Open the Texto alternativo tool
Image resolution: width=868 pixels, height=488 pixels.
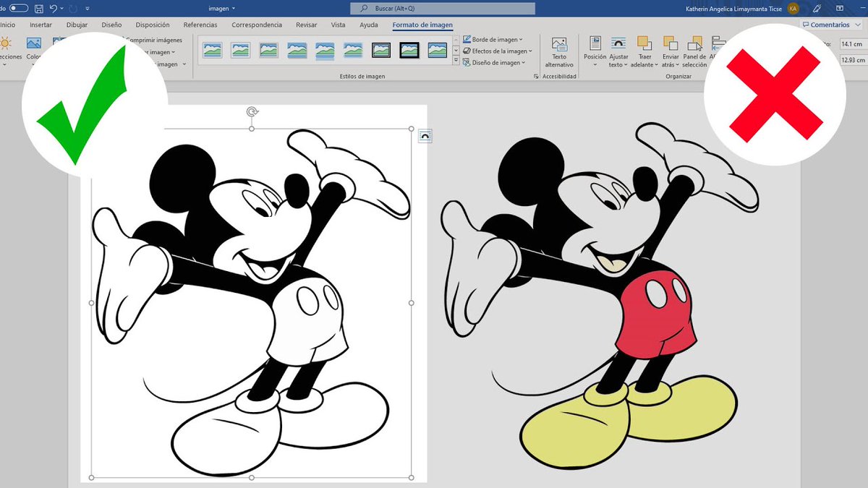pos(559,53)
